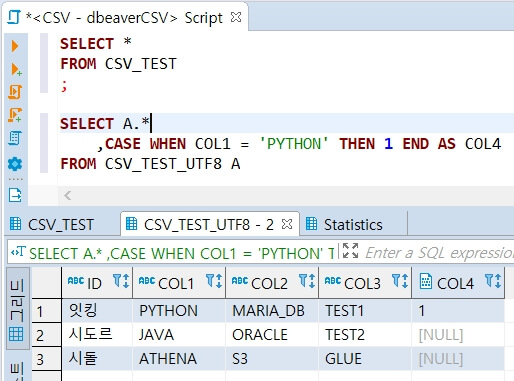Click the query text icon in results bar
This screenshot has width=514, height=381.
point(18,252)
